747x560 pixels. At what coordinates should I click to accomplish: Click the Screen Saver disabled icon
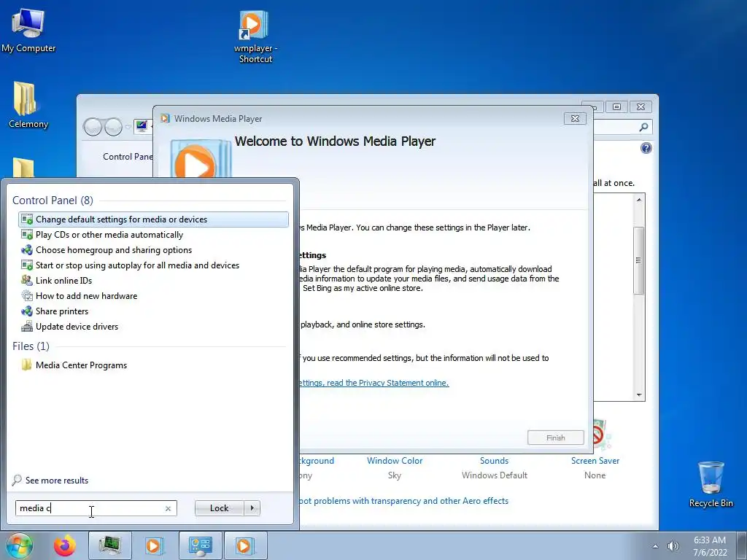click(601, 433)
